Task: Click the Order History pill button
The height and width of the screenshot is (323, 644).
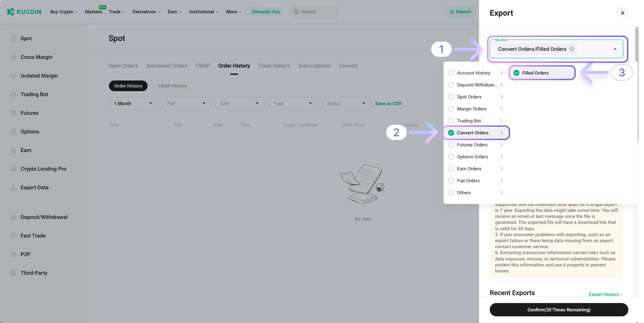Action: pos(128,86)
